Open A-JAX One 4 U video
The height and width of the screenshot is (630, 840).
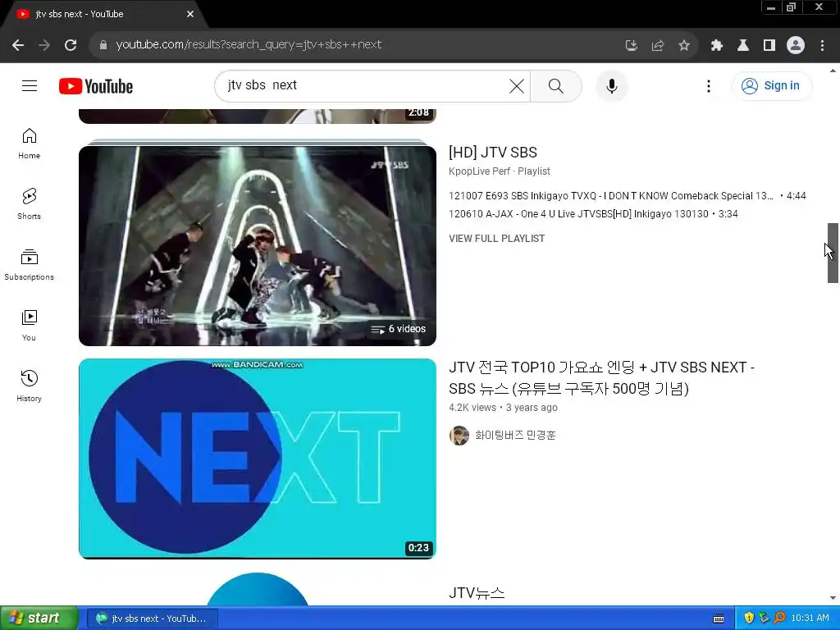[593, 214]
